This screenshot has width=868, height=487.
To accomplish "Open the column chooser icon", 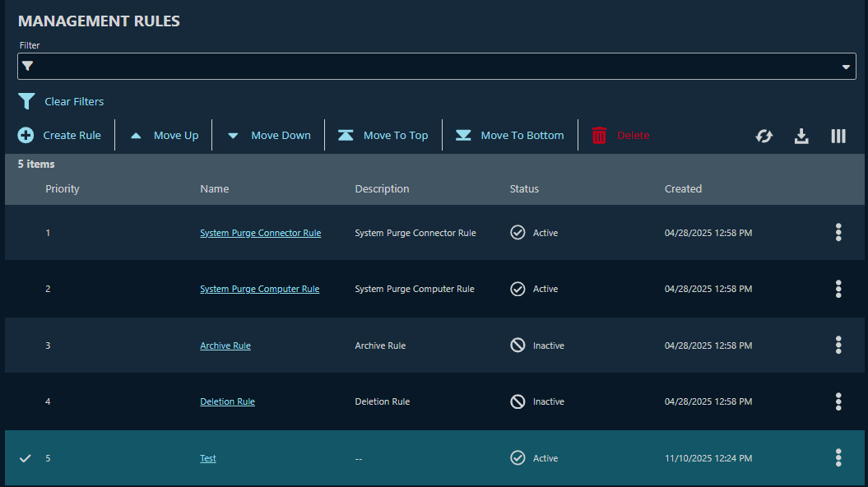I will [838, 135].
